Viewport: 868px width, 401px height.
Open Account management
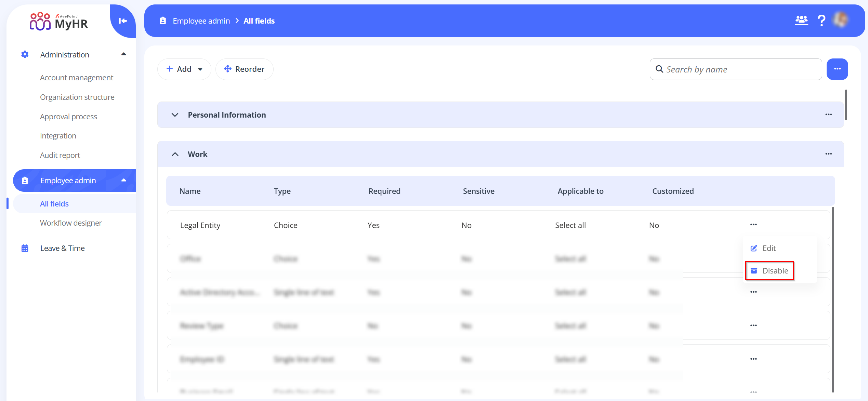click(77, 78)
